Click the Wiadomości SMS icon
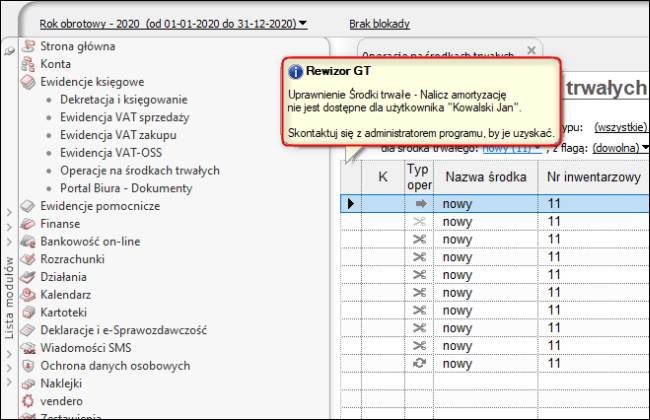650x420 pixels. 28,348
